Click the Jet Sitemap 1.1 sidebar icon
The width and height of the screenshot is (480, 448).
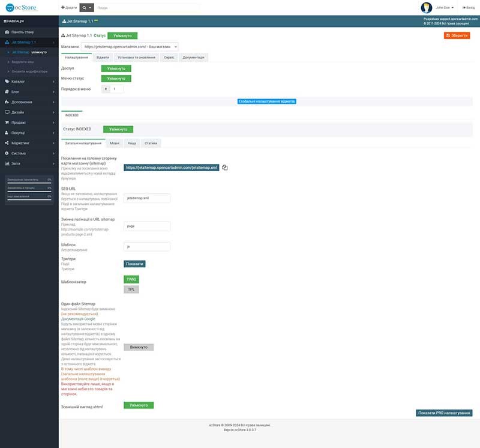click(7, 42)
